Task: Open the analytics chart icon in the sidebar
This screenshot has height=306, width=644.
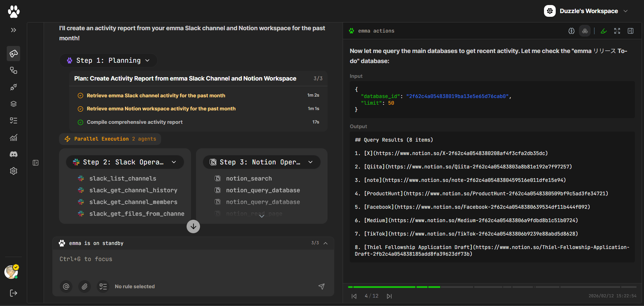Action: click(x=13, y=138)
